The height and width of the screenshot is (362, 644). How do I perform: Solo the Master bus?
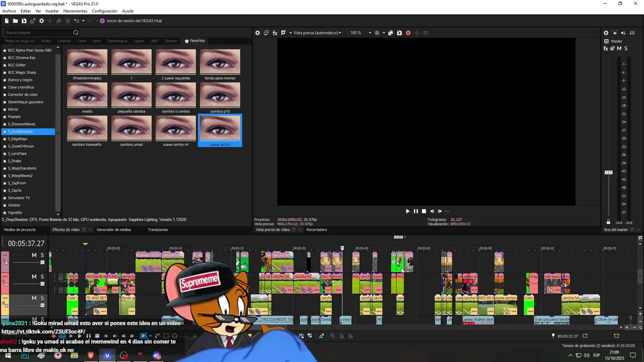[x=626, y=48]
